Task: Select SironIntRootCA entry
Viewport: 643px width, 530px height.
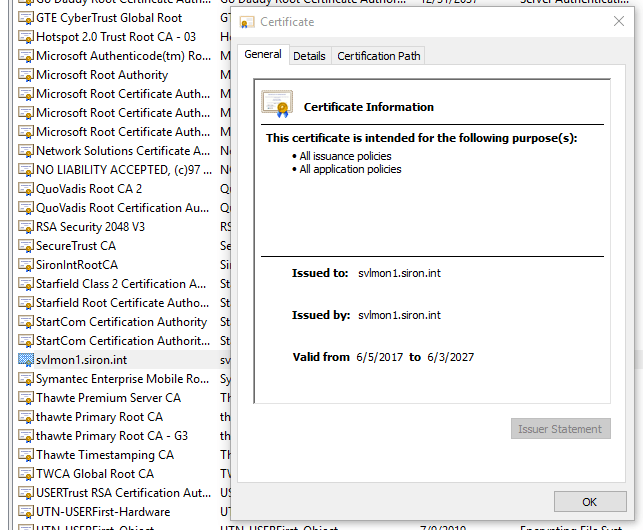Action: [x=77, y=265]
